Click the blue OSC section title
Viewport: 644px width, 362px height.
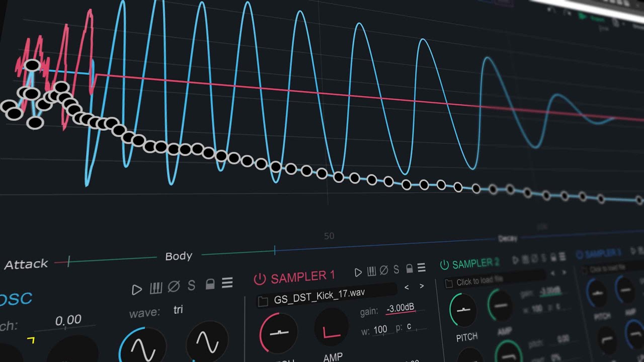click(15, 299)
